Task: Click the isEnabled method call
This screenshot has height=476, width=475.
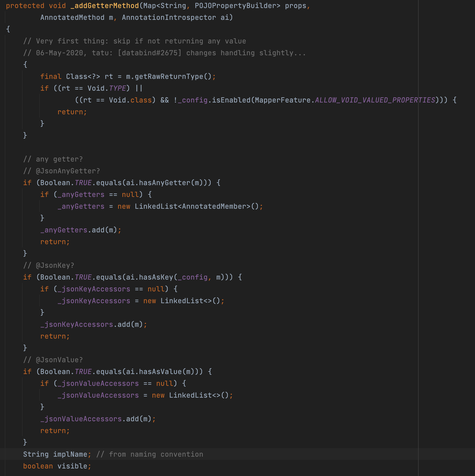Action: 231,100
